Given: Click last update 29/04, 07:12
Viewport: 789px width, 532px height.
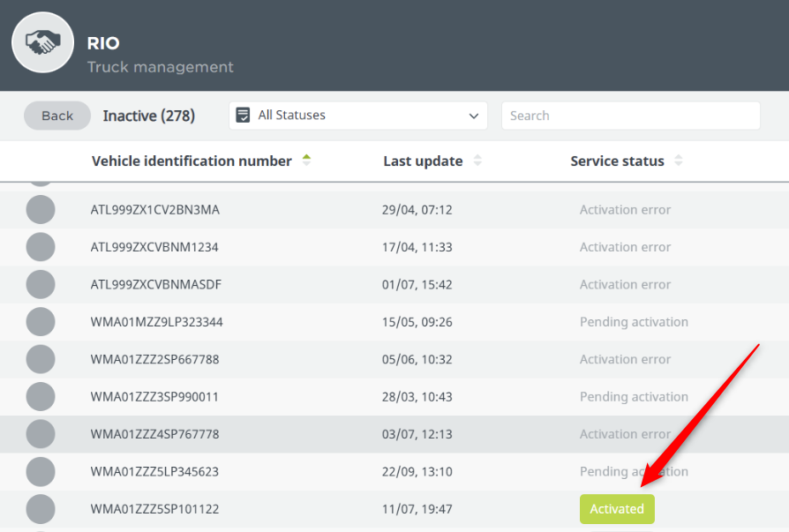Looking at the screenshot, I should tap(417, 210).
